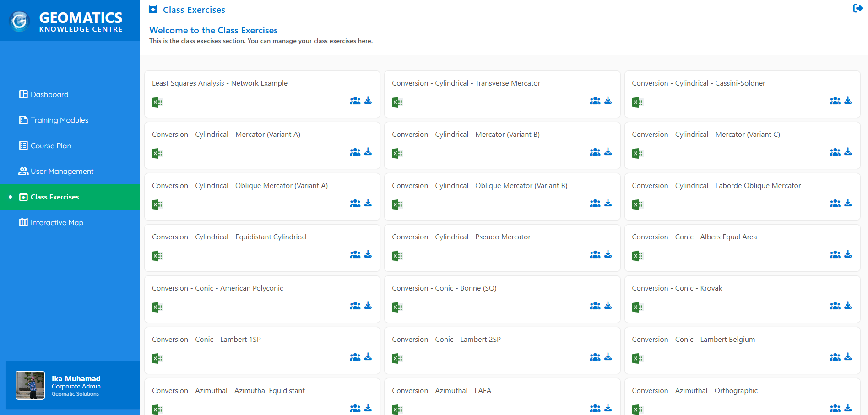The height and width of the screenshot is (415, 868).
Task: Click users icon for Krovak exercise
Action: point(835,306)
